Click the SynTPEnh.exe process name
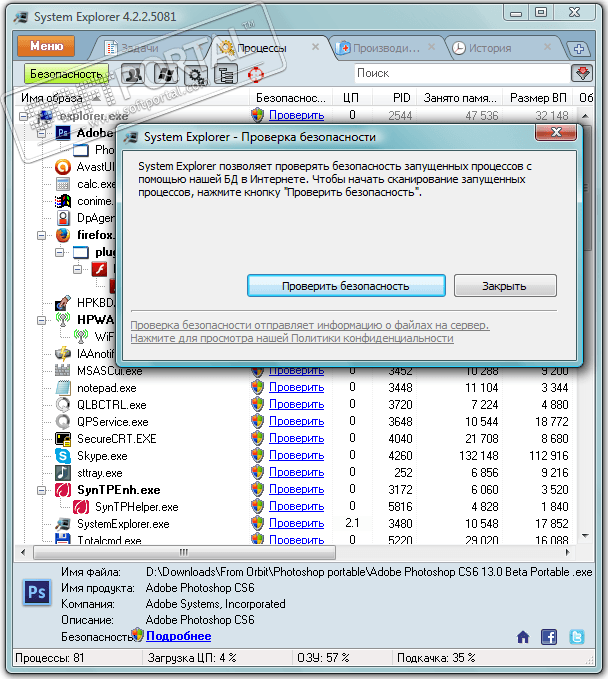Image resolution: width=608 pixels, height=679 pixels. pyautogui.click(x=119, y=490)
